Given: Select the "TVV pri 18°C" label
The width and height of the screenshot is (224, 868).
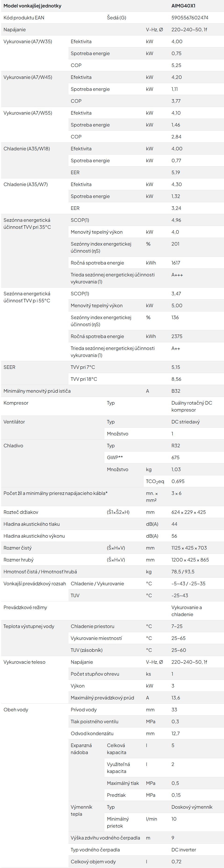Looking at the screenshot, I should (84, 379).
